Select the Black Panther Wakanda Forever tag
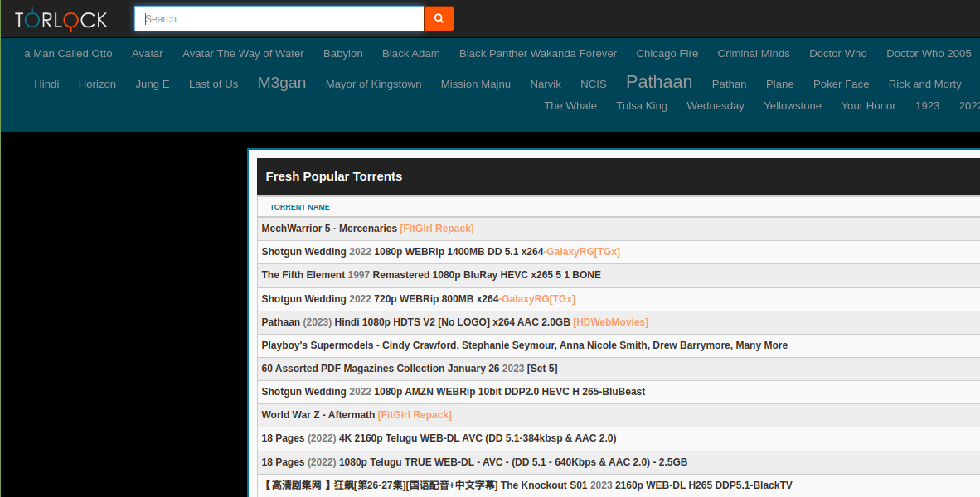Viewport: 980px width, 497px height. [537, 53]
